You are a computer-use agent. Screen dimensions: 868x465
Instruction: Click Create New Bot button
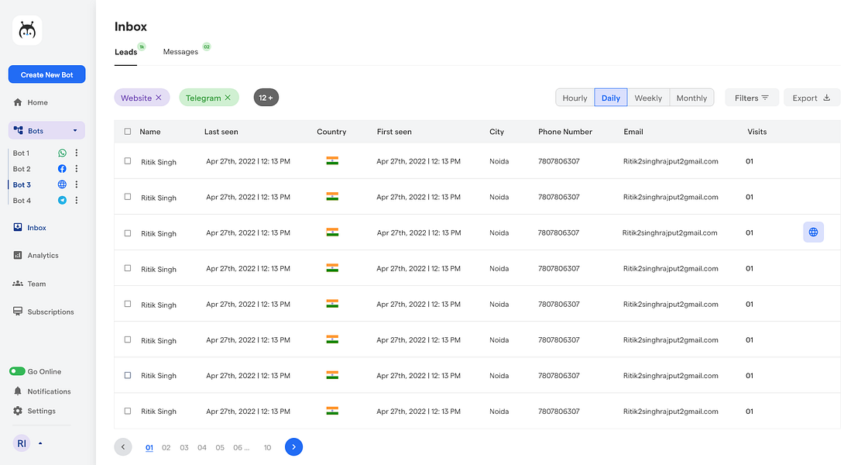47,74
